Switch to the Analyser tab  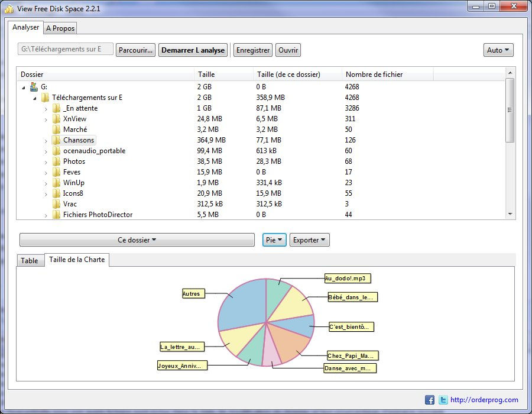pos(26,27)
